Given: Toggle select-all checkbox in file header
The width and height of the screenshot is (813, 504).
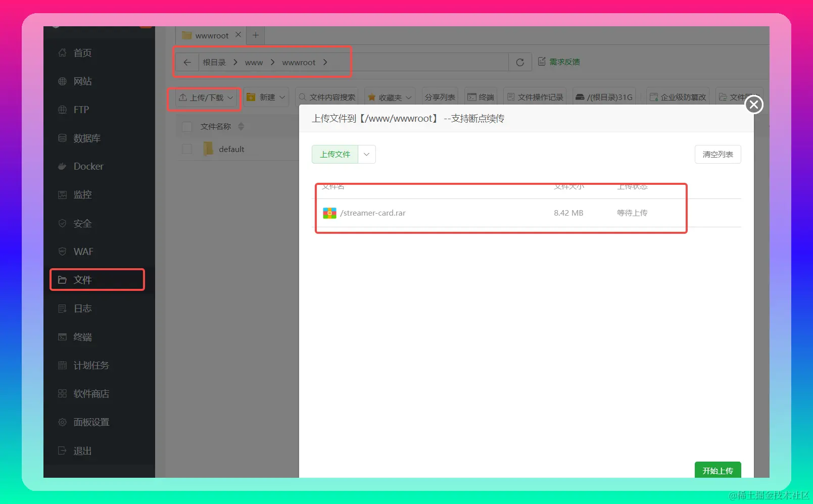Looking at the screenshot, I should 187,127.
